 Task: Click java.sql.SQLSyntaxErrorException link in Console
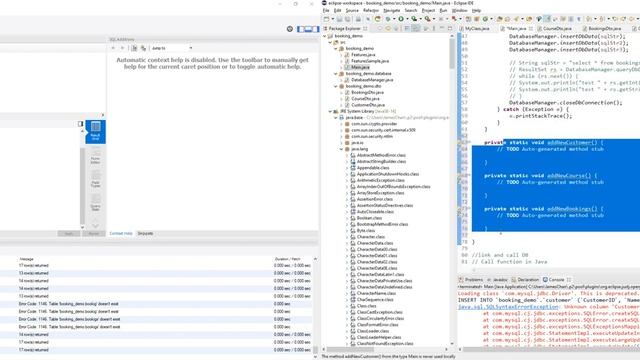coord(508,307)
